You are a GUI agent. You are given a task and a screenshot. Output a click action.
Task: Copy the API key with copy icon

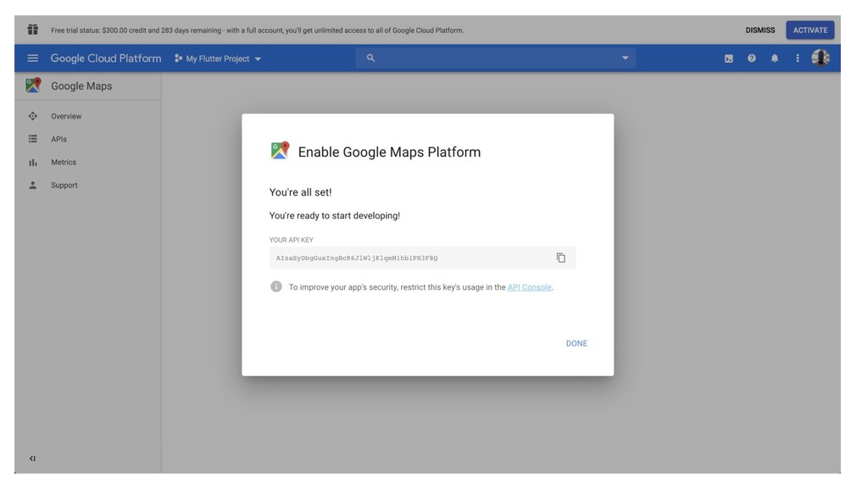click(561, 258)
